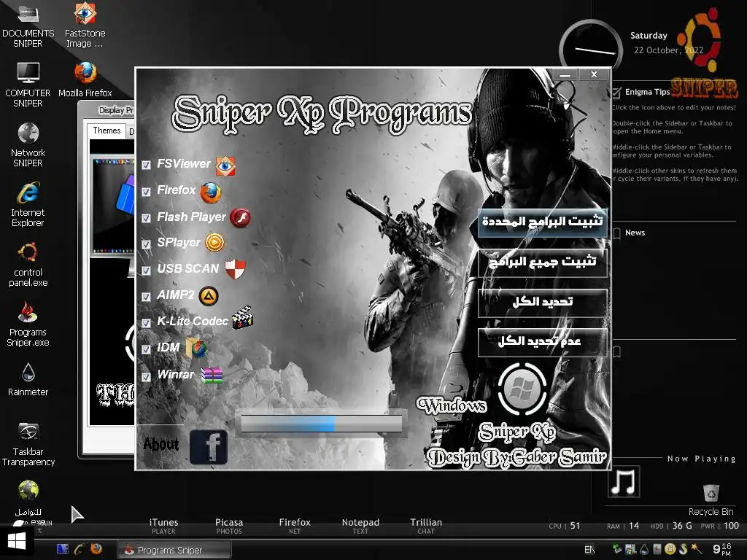
Task: Open iTunes Player in the bottom dock
Action: [x=163, y=526]
